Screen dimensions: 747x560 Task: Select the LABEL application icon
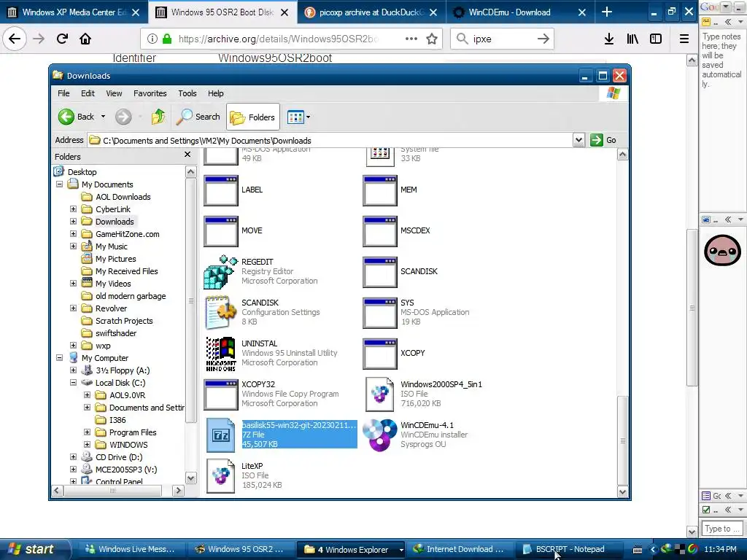pos(220,190)
